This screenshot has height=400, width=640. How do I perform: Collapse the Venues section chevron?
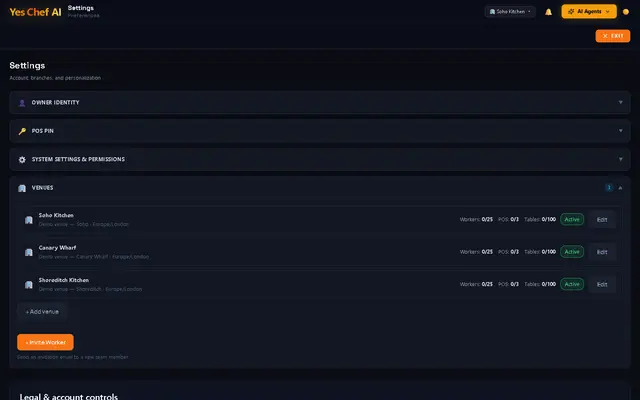click(x=620, y=188)
